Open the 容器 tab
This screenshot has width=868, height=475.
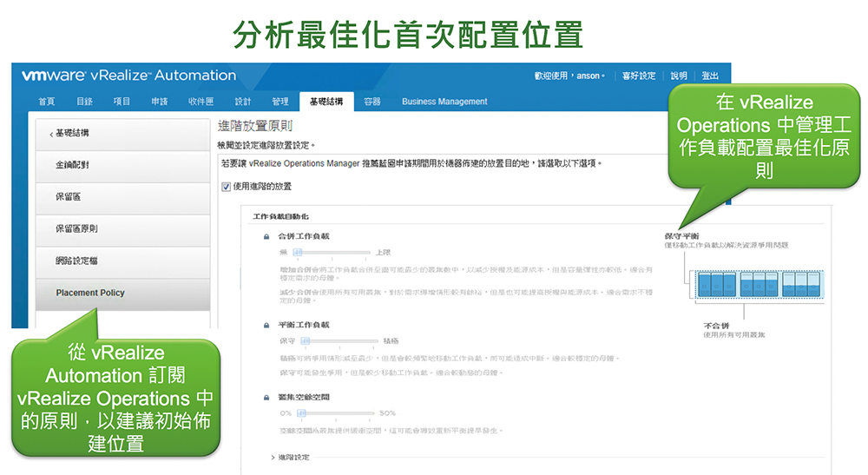click(x=372, y=102)
